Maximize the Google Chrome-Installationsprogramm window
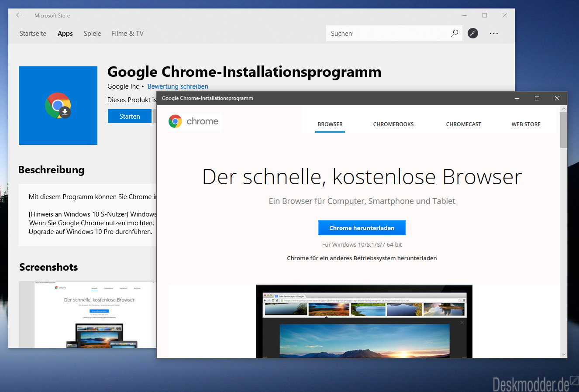579x392 pixels. 537,98
